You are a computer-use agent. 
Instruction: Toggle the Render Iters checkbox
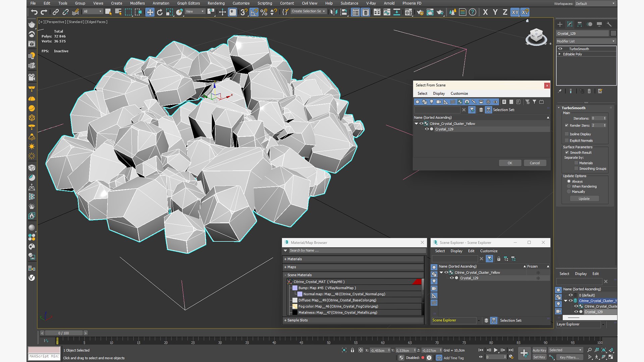(567, 125)
